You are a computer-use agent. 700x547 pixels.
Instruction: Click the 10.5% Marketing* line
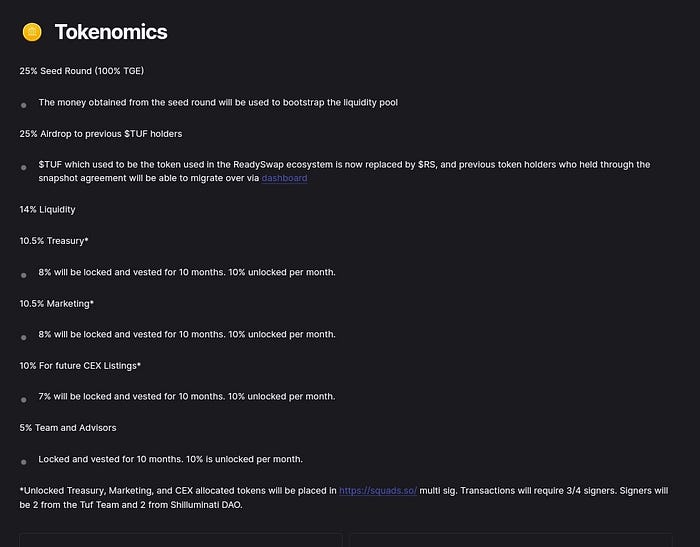click(x=57, y=303)
